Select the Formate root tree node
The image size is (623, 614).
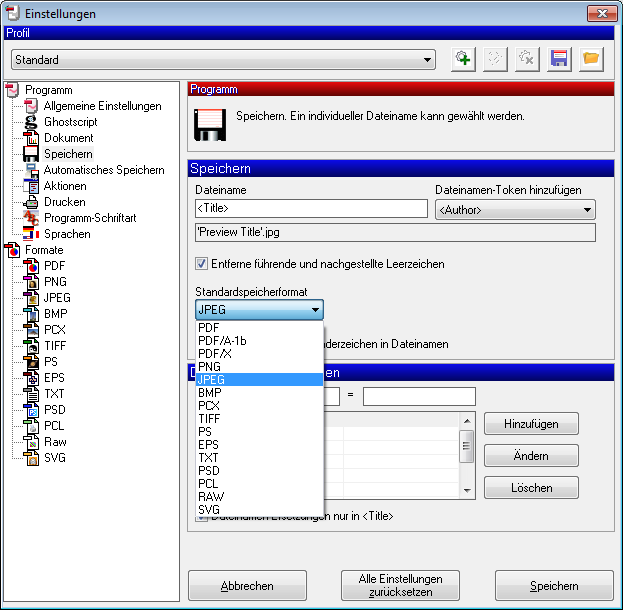tap(44, 250)
